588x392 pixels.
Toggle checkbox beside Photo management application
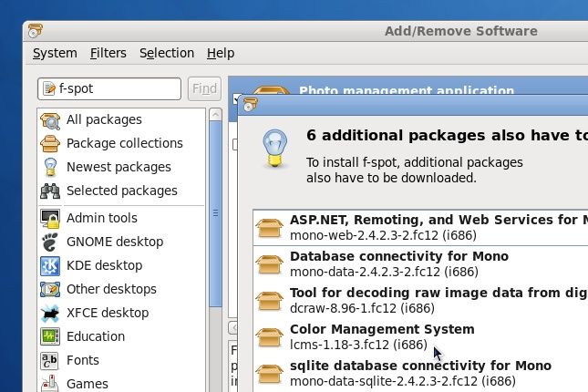tap(234, 98)
